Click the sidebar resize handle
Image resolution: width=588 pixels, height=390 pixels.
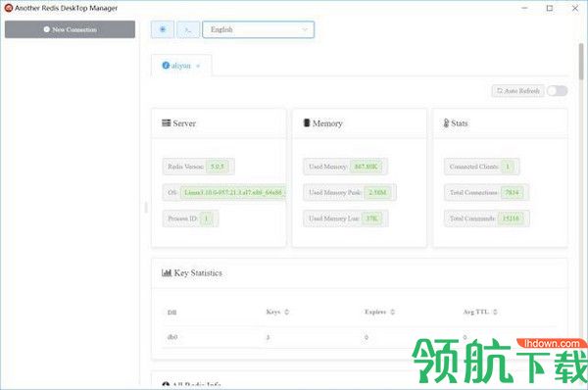point(146,208)
